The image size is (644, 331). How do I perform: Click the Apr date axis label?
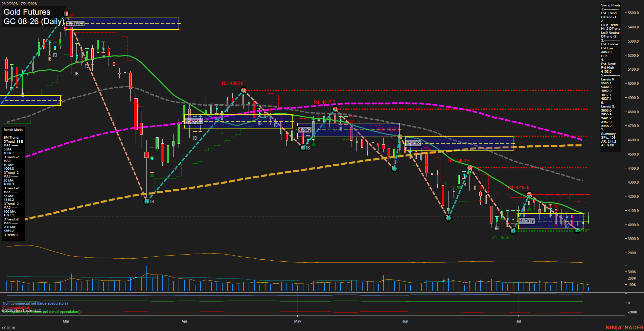[184, 321]
